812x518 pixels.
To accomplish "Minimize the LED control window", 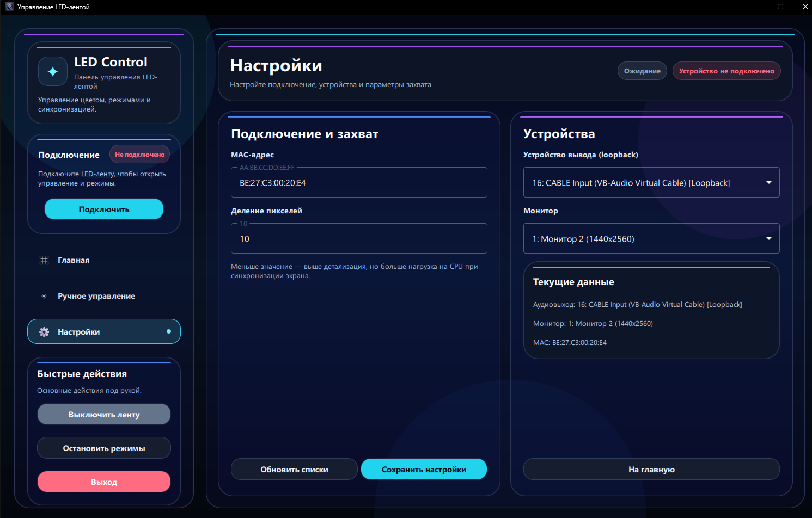I will click(x=755, y=7).
